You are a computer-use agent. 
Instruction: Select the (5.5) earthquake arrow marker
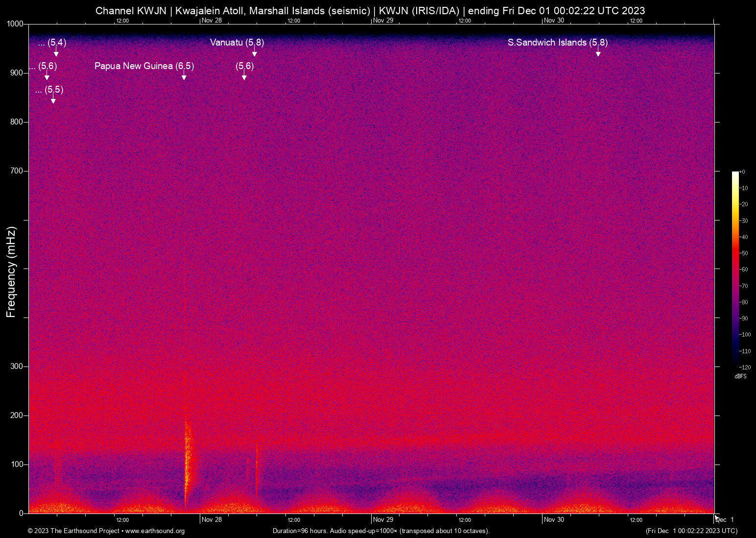click(53, 100)
